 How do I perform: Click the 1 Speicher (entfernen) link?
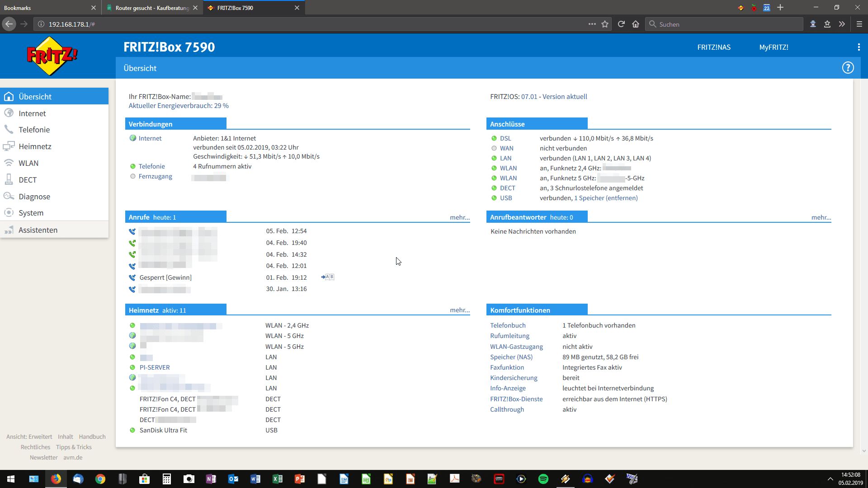pyautogui.click(x=606, y=198)
